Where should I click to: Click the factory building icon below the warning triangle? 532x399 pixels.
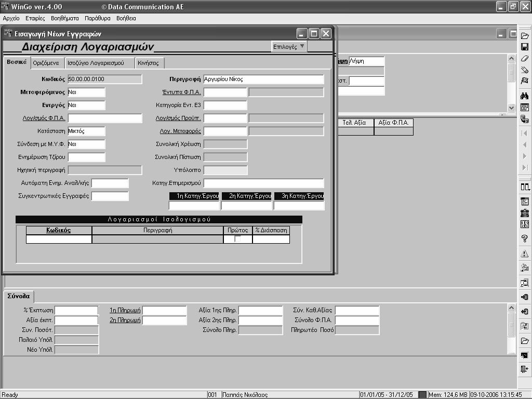pos(525,268)
